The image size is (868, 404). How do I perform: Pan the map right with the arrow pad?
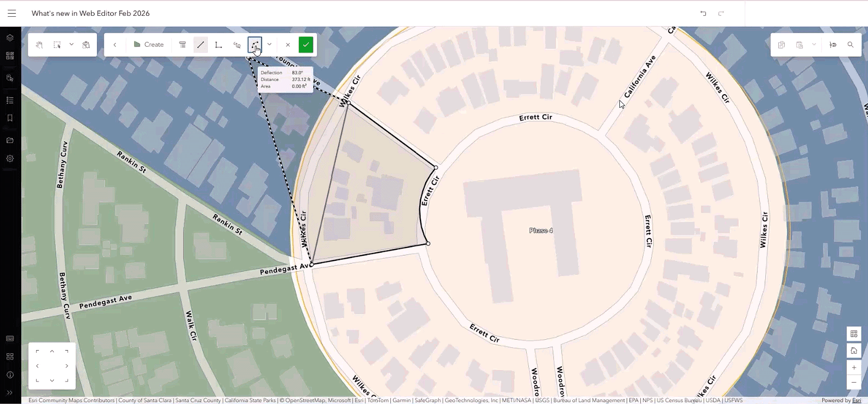[x=67, y=366]
